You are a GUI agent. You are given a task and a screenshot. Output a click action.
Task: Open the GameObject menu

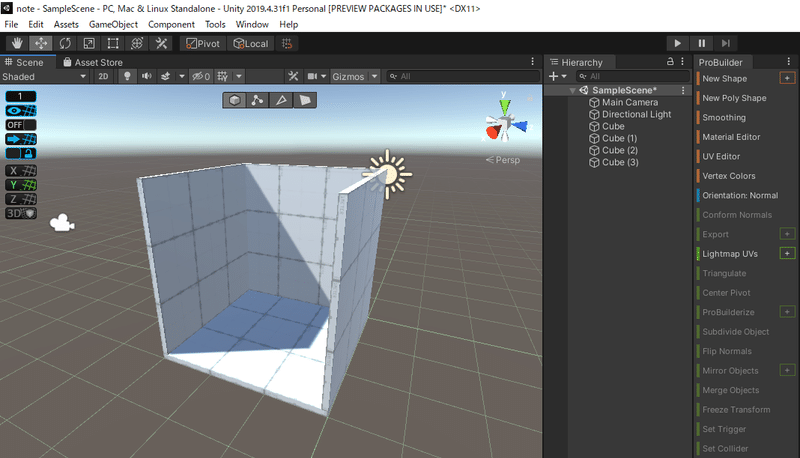(x=113, y=24)
